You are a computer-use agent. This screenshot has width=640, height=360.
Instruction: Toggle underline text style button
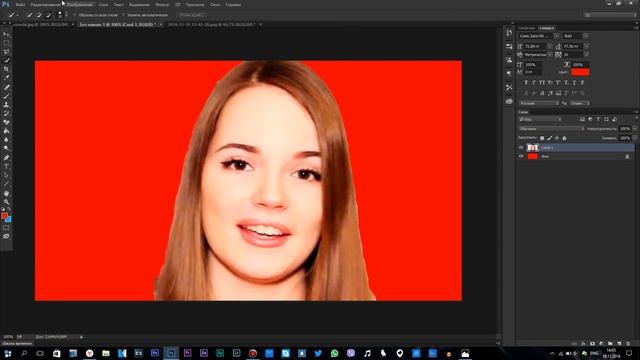coord(574,82)
